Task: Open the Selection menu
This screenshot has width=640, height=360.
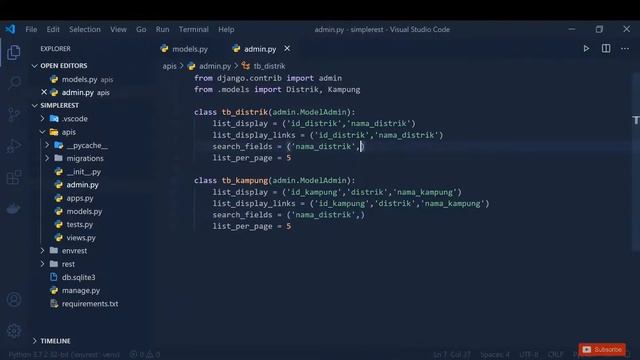Action: pyautogui.click(x=84, y=29)
